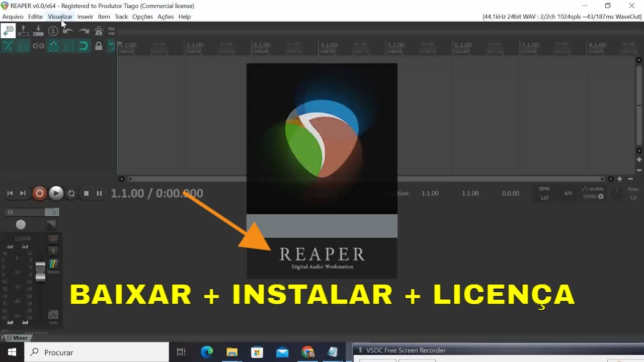This screenshot has width=644, height=362.
Task: Toggle item grouping icon
Action: pos(23,46)
